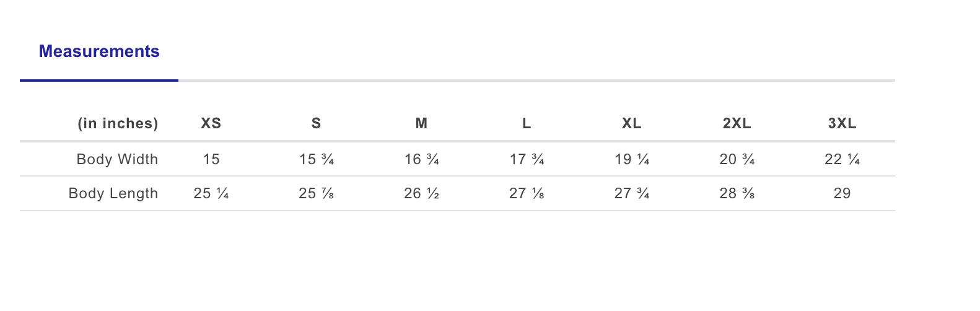Select the L Body Length value 27 ⅛

(527, 193)
